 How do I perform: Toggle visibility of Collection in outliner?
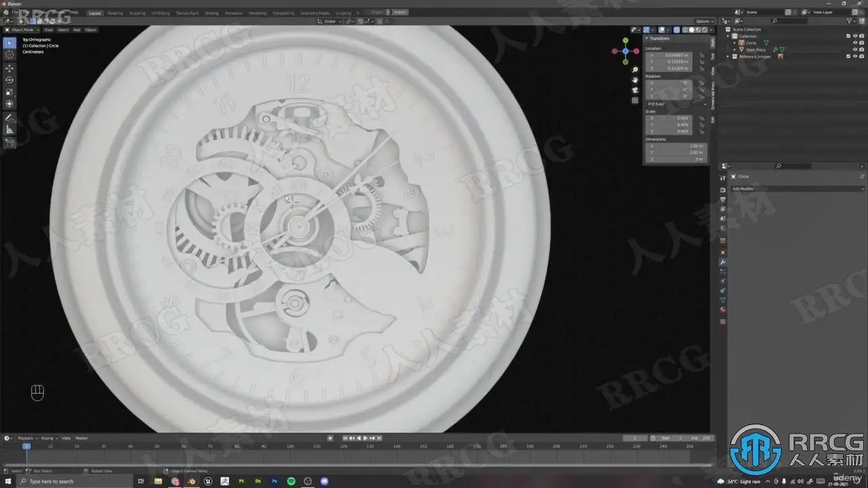(854, 36)
